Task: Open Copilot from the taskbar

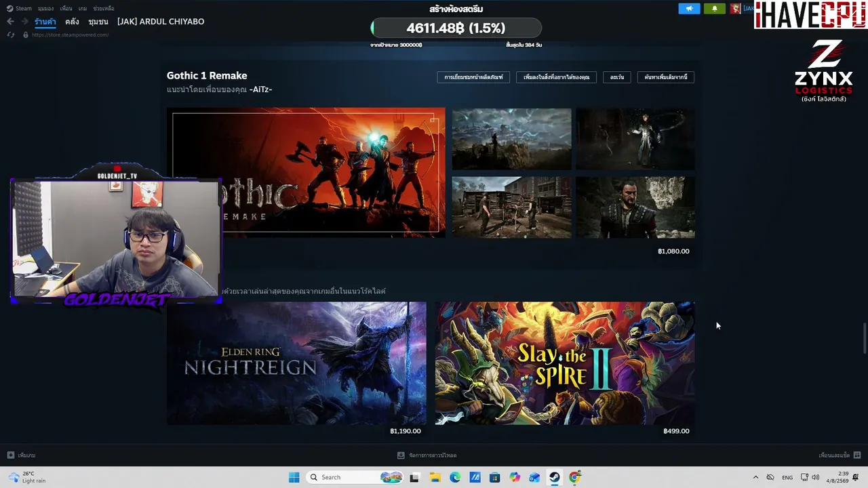Action: [515, 477]
